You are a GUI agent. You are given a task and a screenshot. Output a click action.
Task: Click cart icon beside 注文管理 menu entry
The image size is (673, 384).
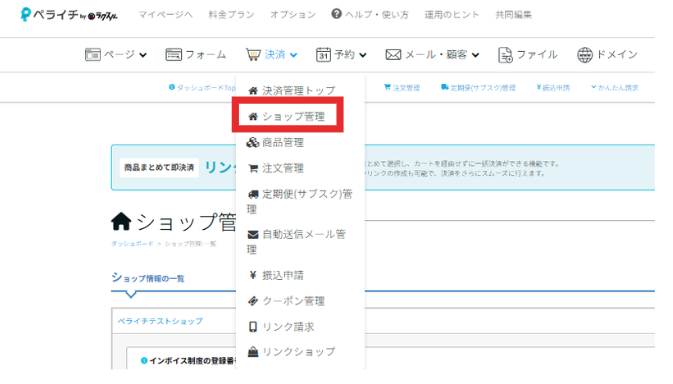[x=253, y=168]
